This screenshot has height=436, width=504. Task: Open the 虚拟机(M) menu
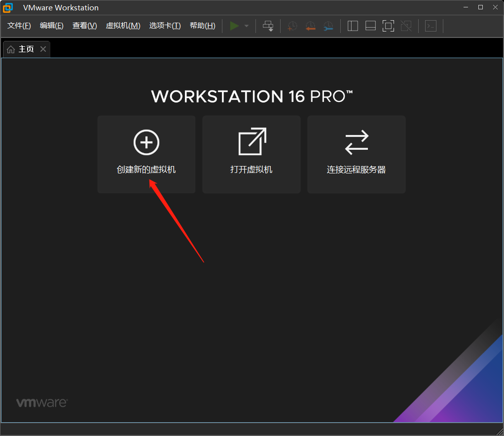(x=123, y=26)
